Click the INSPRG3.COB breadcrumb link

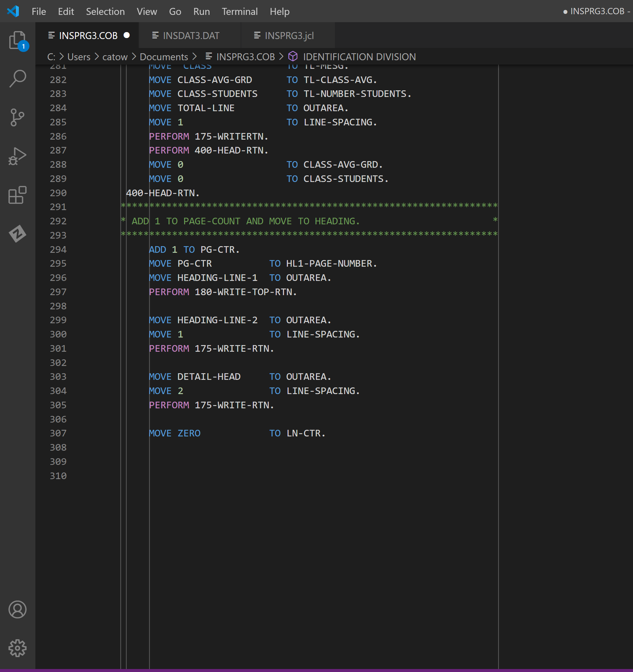pyautogui.click(x=245, y=57)
